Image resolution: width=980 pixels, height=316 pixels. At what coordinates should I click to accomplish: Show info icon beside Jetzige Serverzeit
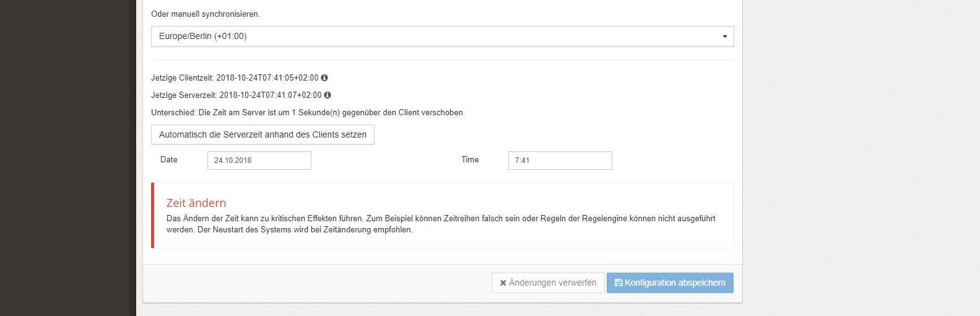[x=327, y=95]
